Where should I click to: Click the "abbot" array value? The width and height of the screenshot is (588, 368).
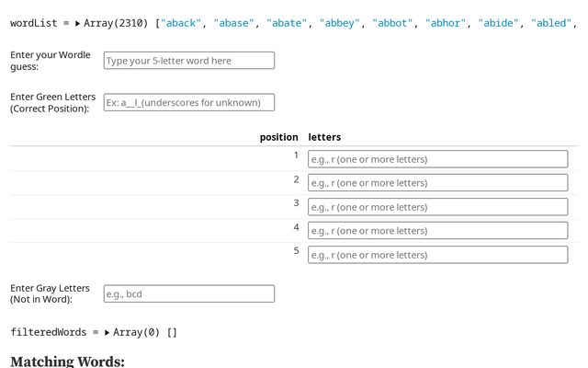point(392,23)
